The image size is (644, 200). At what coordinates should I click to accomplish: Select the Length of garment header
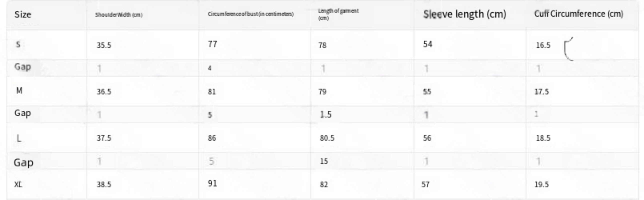[x=338, y=14]
